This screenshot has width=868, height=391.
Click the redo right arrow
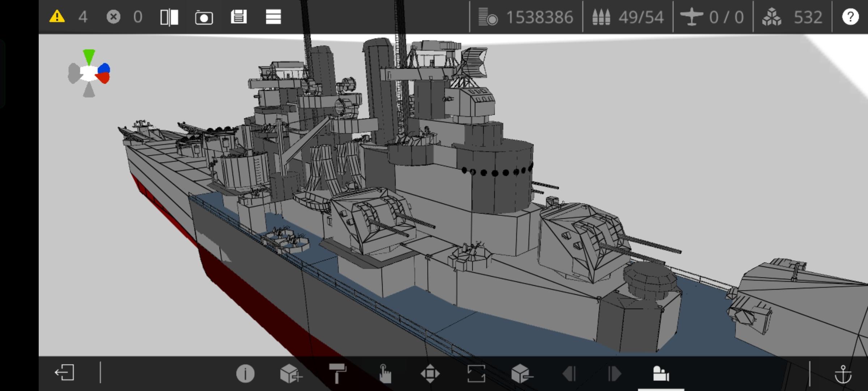coord(614,373)
